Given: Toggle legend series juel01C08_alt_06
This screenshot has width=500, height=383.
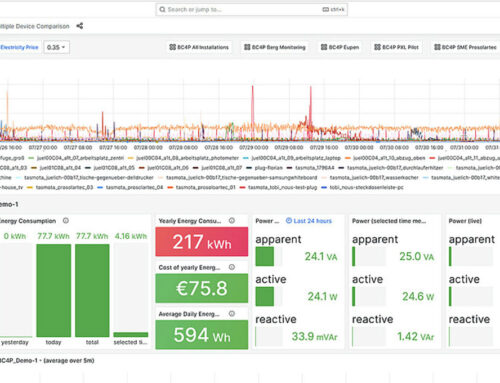Looking at the screenshot, I should 168,168.
